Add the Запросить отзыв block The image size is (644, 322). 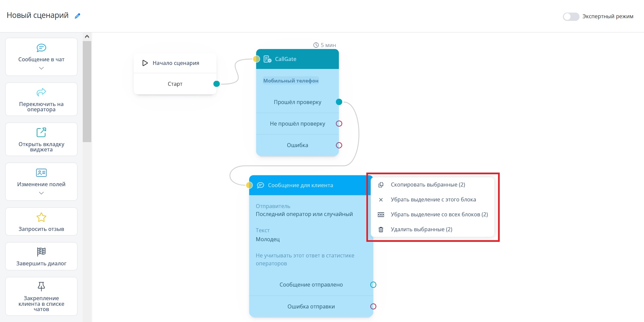click(x=41, y=221)
